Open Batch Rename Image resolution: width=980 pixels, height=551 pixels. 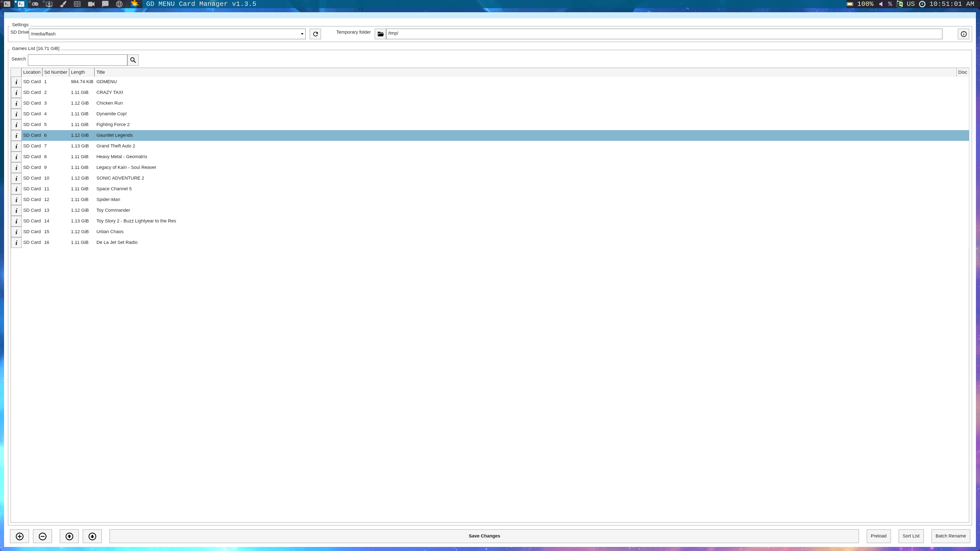[x=950, y=536]
